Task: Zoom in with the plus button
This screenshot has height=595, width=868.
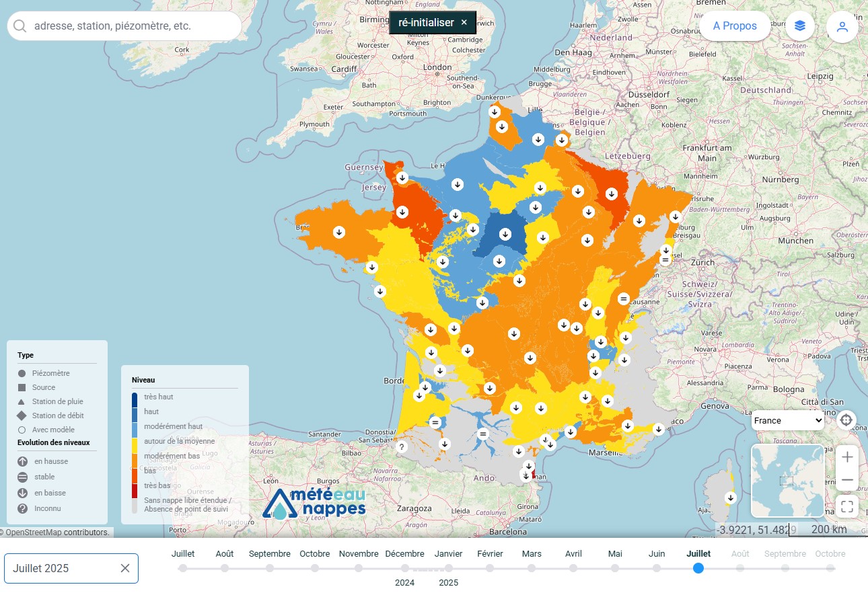Action: pos(847,457)
